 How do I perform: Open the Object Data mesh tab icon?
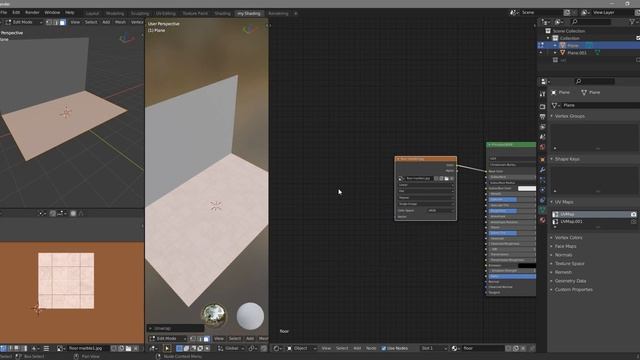click(542, 210)
